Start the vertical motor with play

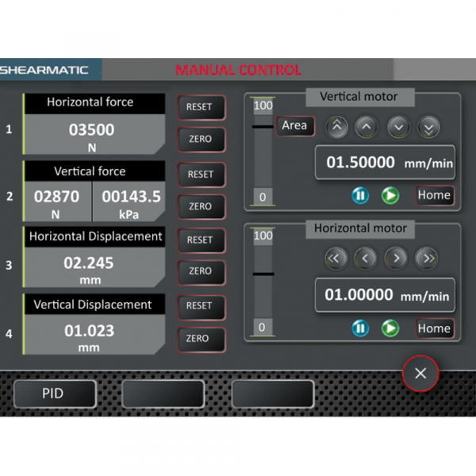pyautogui.click(x=390, y=195)
